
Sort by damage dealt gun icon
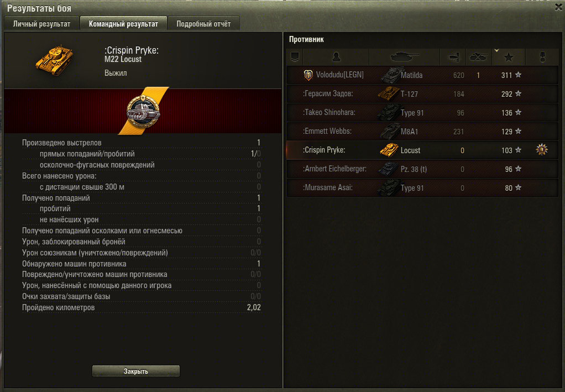(453, 57)
